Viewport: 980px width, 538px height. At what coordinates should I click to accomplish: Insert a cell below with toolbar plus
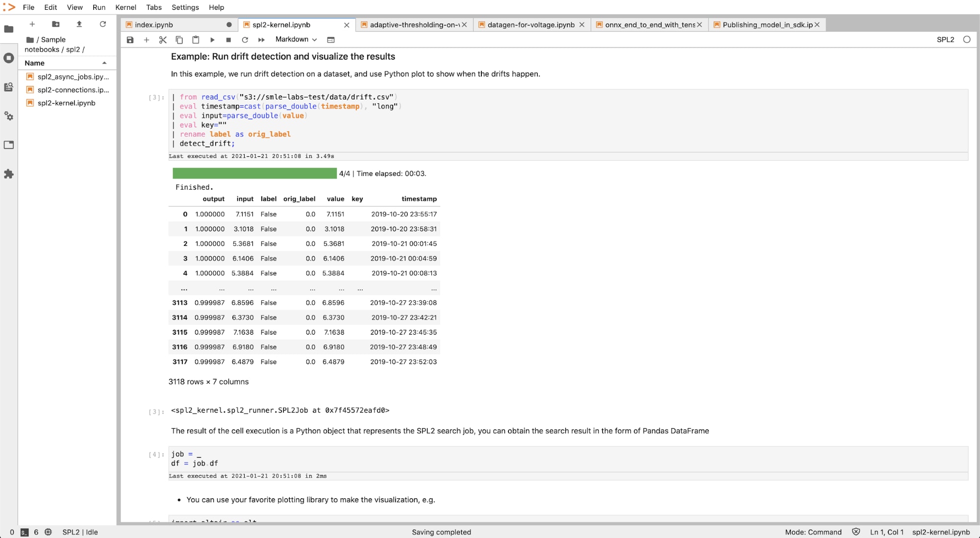pos(146,40)
